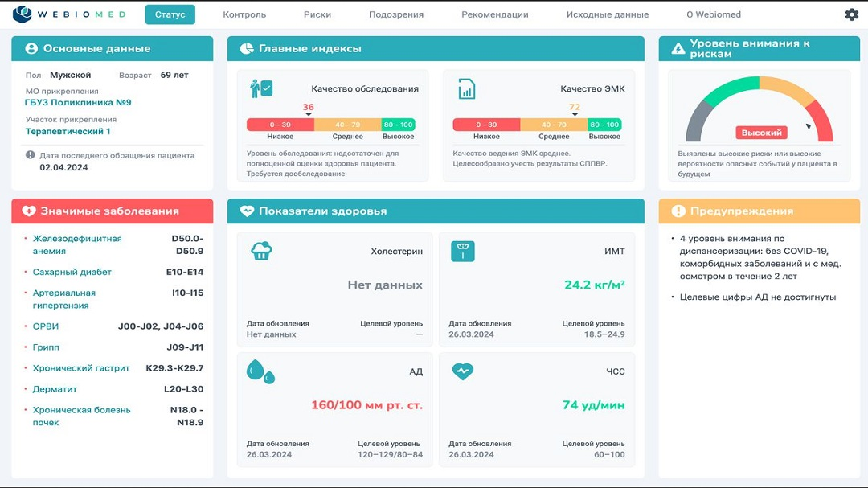The height and width of the screenshot is (488, 868).
Task: Click the Хронический гастрит link
Action: [81, 368]
